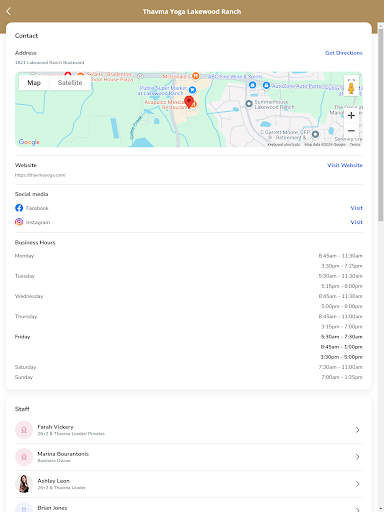Click Sunday 7:00am hours entry
Viewport: 384px width, 512px height.
point(342,377)
